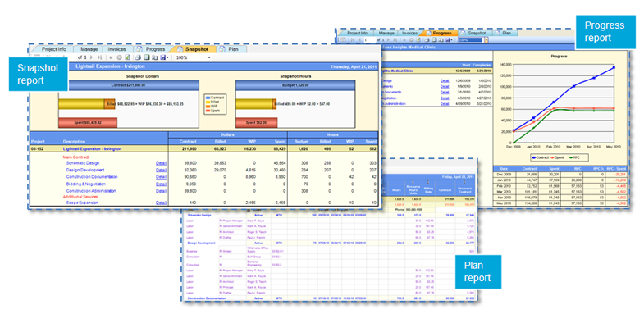Click Refresh icon in Snapshot report toolbar
This screenshot has width=644, height=314.
click(127, 57)
